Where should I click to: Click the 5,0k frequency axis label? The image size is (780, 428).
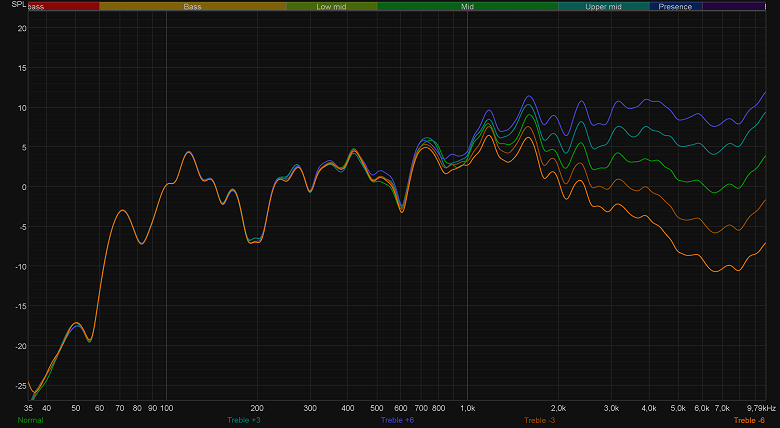pyautogui.click(x=678, y=408)
